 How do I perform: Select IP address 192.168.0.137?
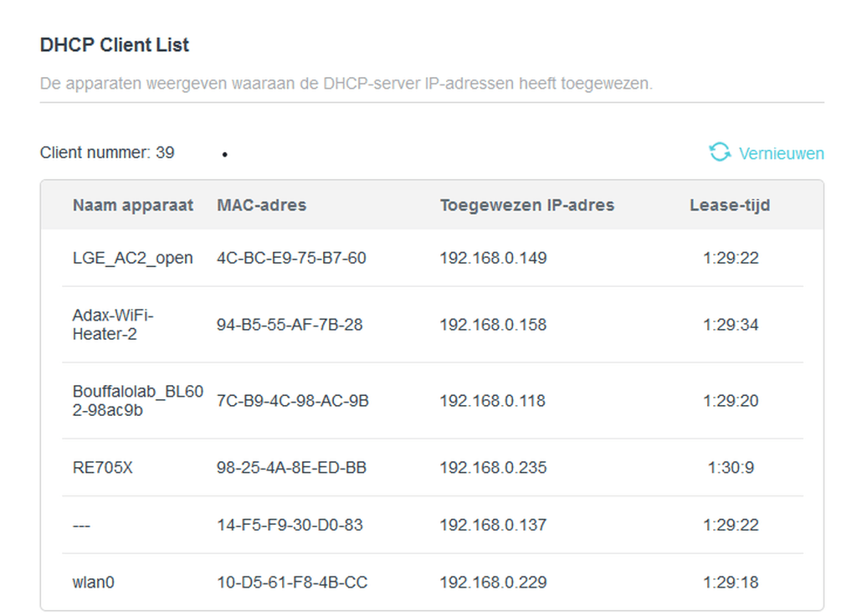[493, 525]
